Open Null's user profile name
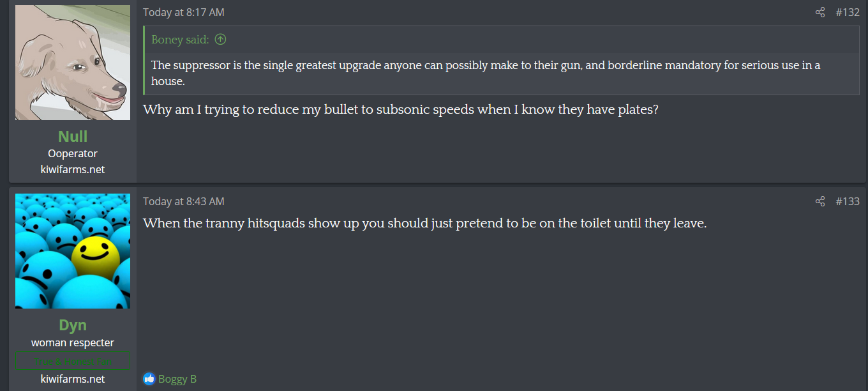The image size is (868, 391). pos(73,136)
